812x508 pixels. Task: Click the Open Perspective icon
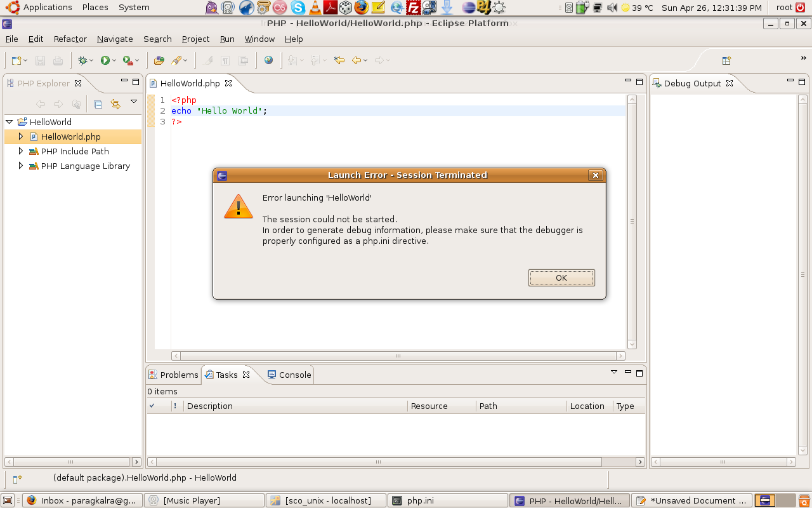726,60
